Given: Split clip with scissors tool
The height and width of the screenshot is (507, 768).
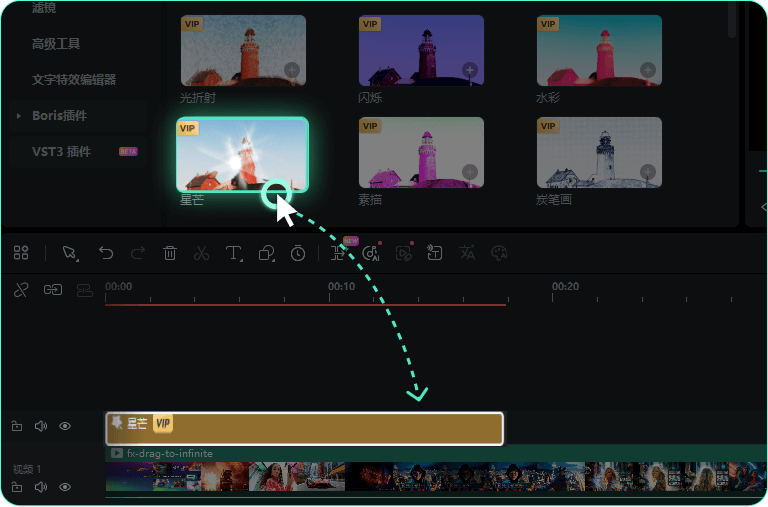Looking at the screenshot, I should coord(201,253).
